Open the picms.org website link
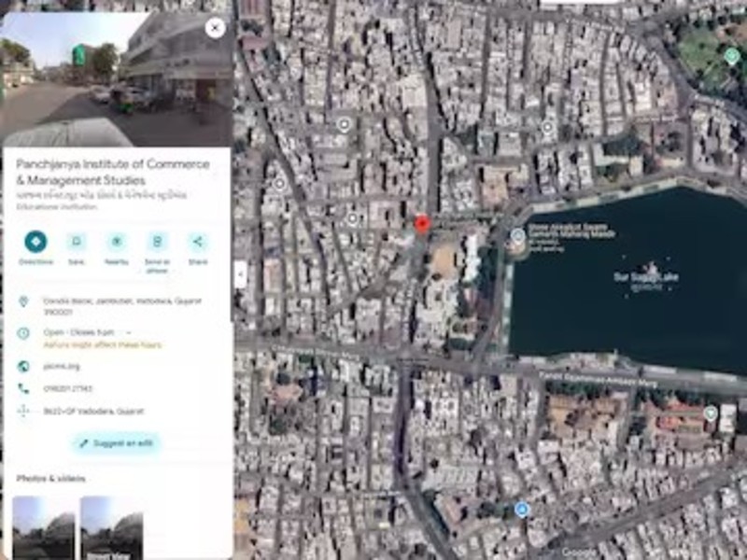Viewport: 747px width, 560px height. [62, 366]
